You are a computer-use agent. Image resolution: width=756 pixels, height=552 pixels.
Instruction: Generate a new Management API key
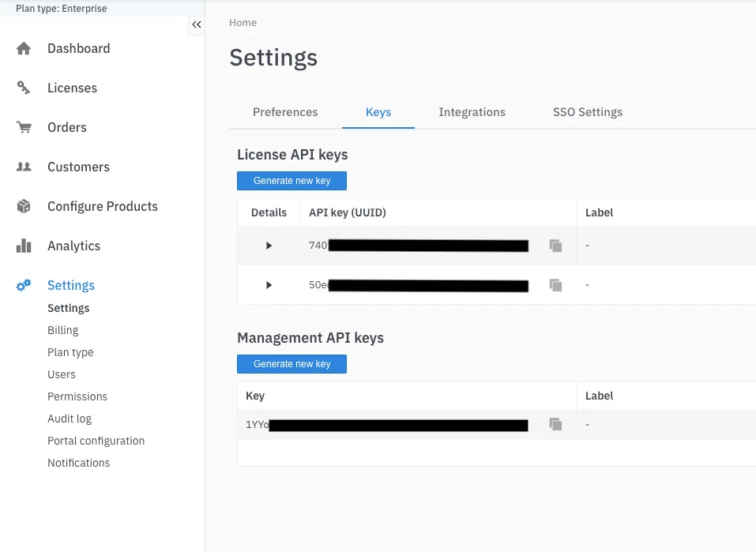click(291, 363)
